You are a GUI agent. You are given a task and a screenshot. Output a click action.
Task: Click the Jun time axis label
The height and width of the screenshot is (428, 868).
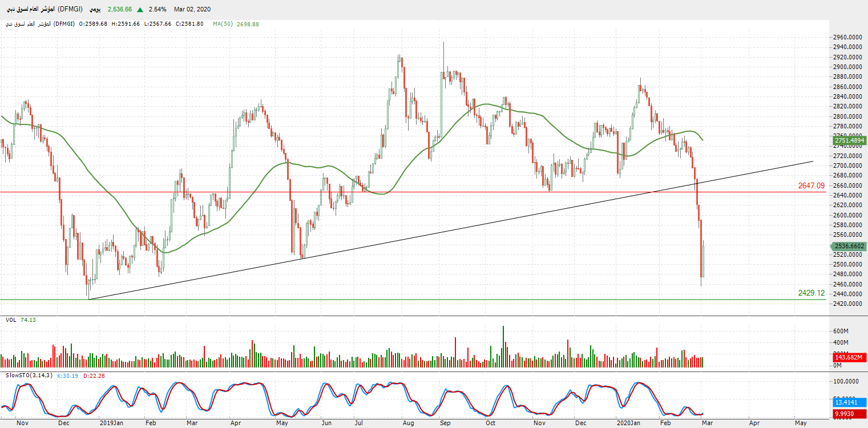[x=326, y=423]
